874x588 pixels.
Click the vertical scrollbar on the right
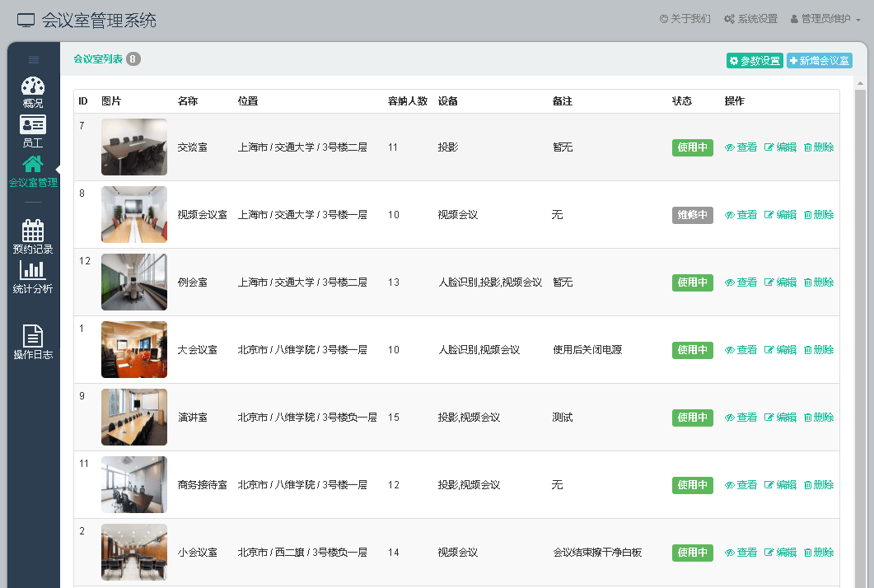(x=861, y=329)
